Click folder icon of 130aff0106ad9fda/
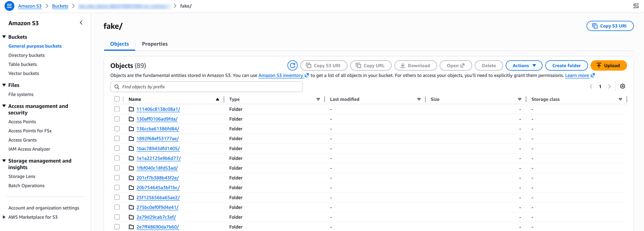Screen dimensions: 644x231 pyautogui.click(x=131, y=119)
